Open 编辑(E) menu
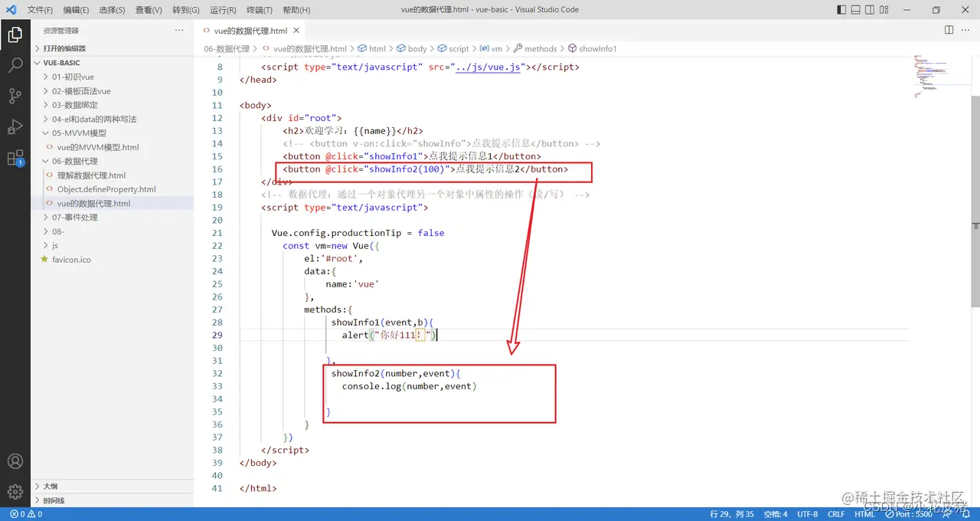Viewport: 980px width, 521px height. (76, 10)
